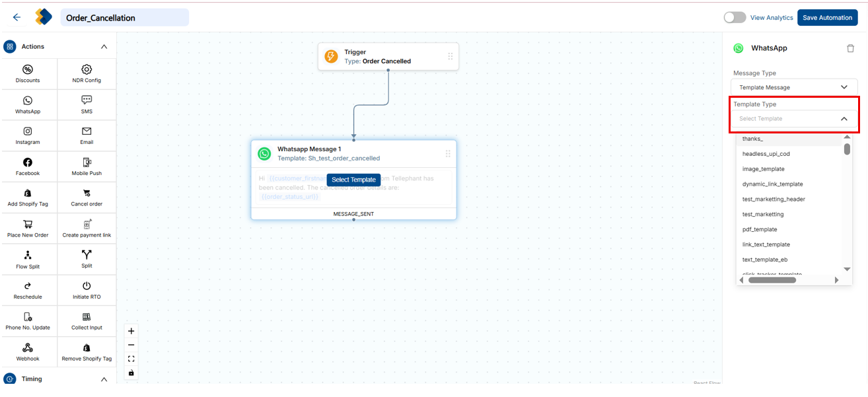Image resolution: width=868 pixels, height=397 pixels.
Task: Click the template list scroll-down arrow
Action: [847, 270]
